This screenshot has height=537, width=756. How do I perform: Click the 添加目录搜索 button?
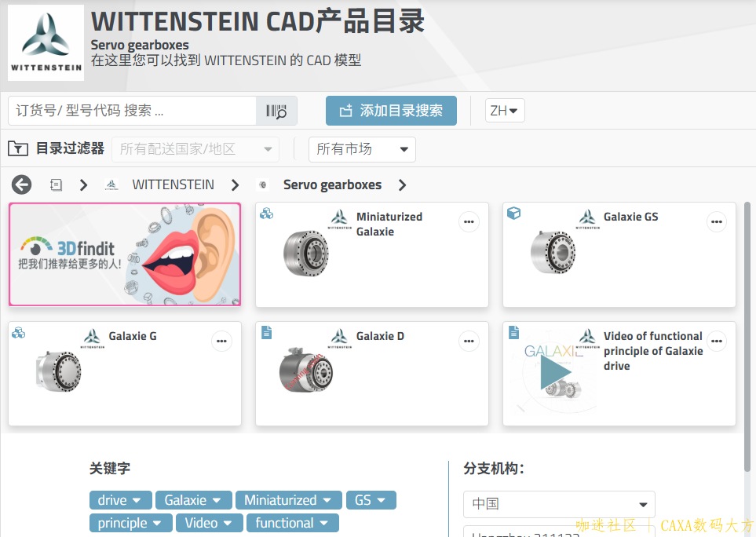pyautogui.click(x=391, y=111)
